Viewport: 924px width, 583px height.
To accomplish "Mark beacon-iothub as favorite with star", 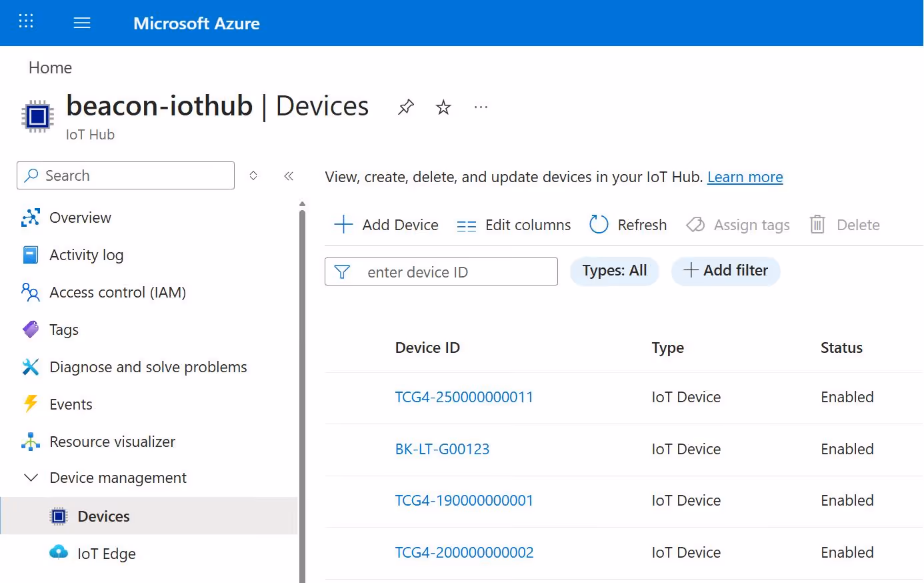I will pos(443,107).
